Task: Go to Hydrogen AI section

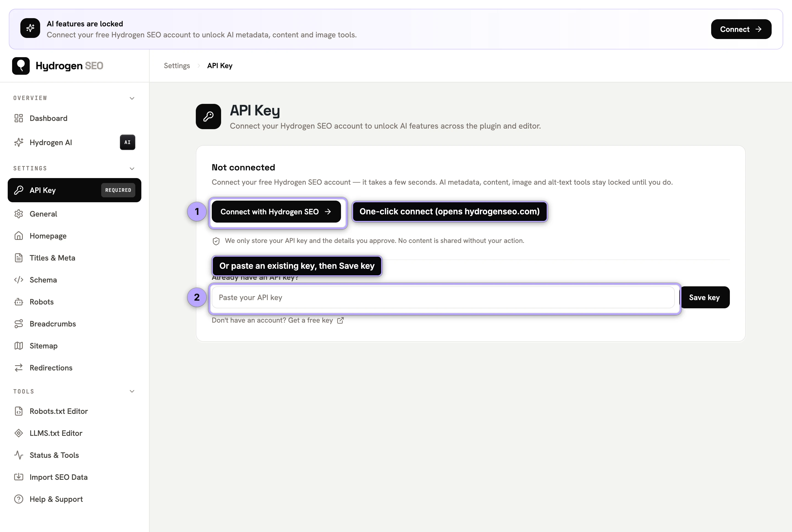Action: [51, 143]
